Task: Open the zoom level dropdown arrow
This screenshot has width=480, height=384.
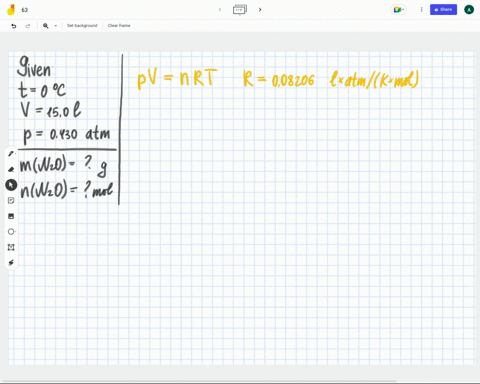Action: pyautogui.click(x=56, y=26)
